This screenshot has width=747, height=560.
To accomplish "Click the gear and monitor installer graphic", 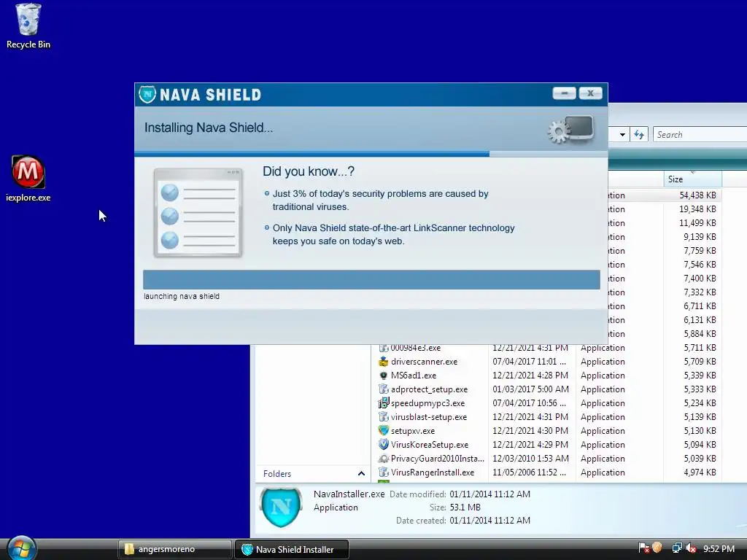I will tap(570, 129).
